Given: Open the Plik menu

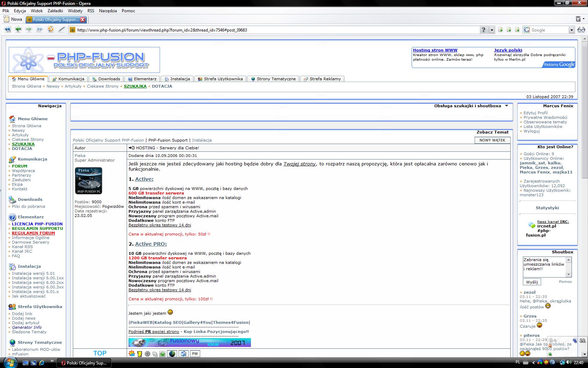Looking at the screenshot, I should pyautogui.click(x=6, y=11).
